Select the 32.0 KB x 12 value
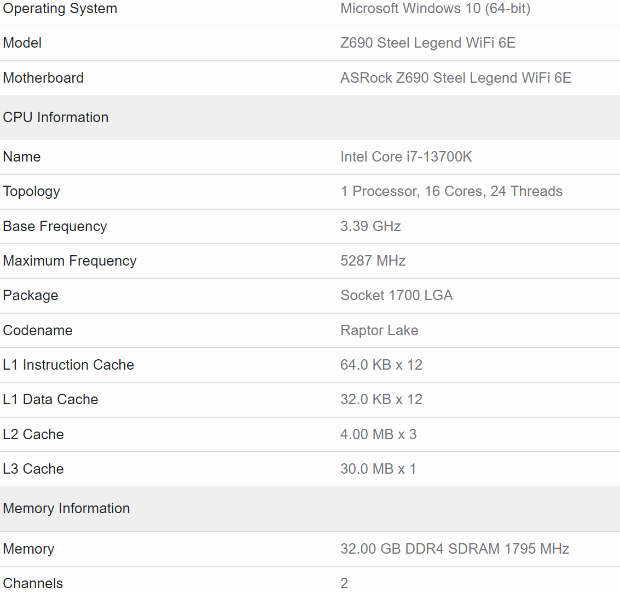 click(381, 399)
